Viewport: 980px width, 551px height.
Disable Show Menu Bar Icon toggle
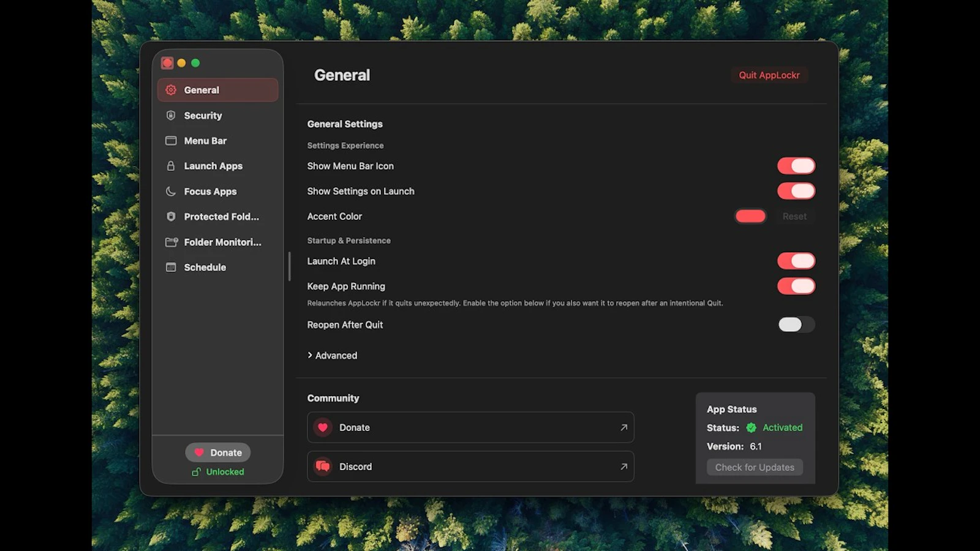point(796,166)
